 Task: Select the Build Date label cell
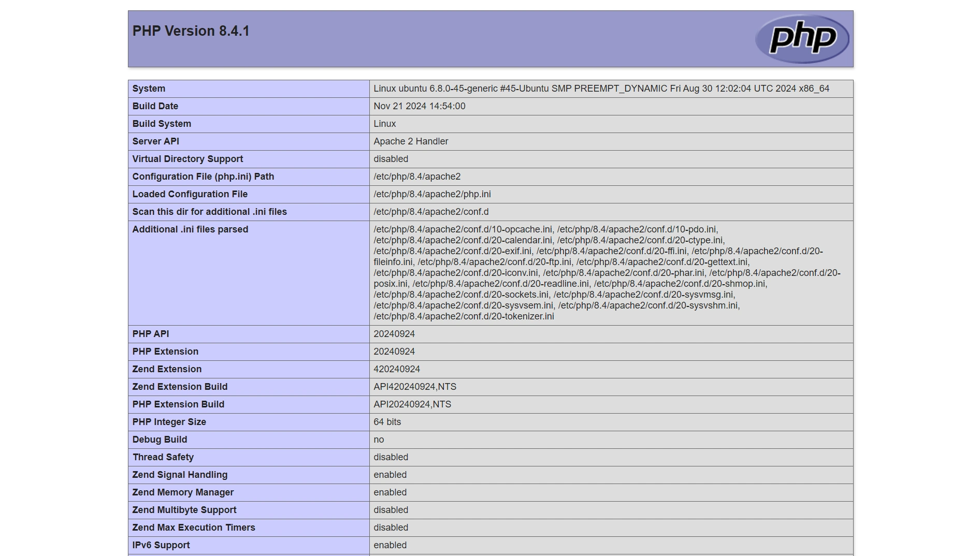pos(155,106)
